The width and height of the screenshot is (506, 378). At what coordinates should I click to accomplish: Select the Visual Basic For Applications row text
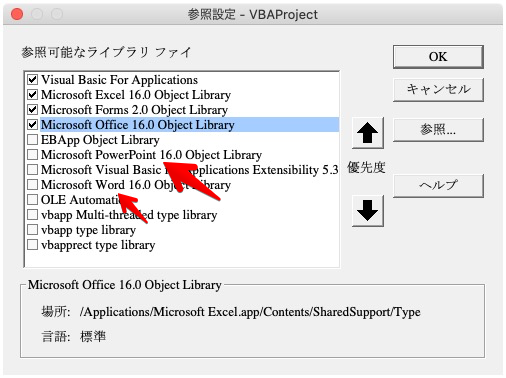coord(119,80)
